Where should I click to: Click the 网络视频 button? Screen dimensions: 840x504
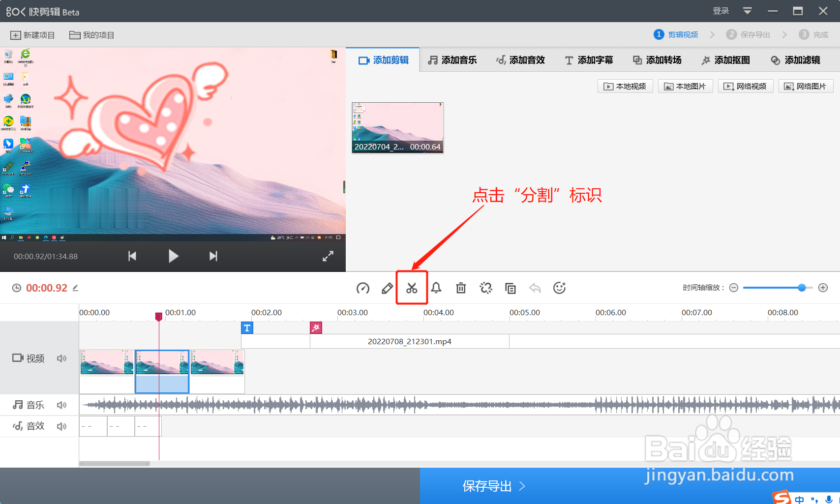pos(746,86)
